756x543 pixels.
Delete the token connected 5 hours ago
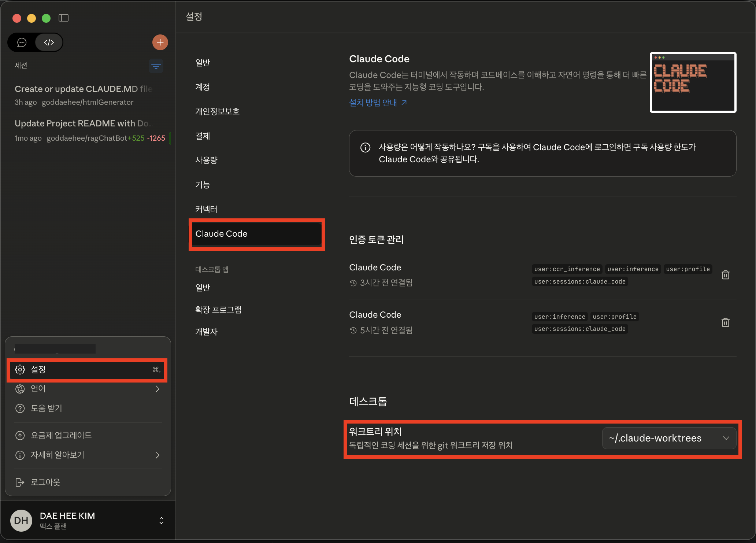click(725, 322)
